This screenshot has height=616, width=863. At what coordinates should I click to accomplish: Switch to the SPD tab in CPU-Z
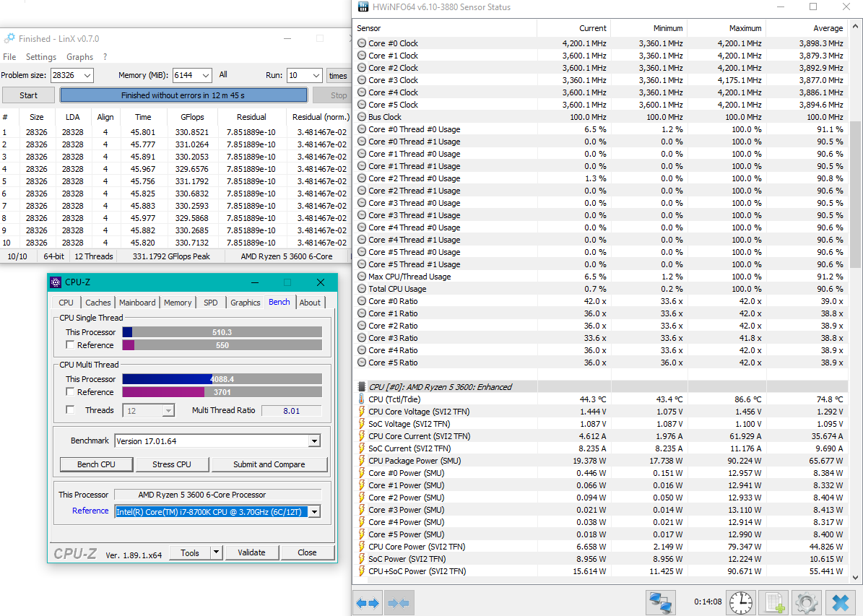[x=210, y=302]
